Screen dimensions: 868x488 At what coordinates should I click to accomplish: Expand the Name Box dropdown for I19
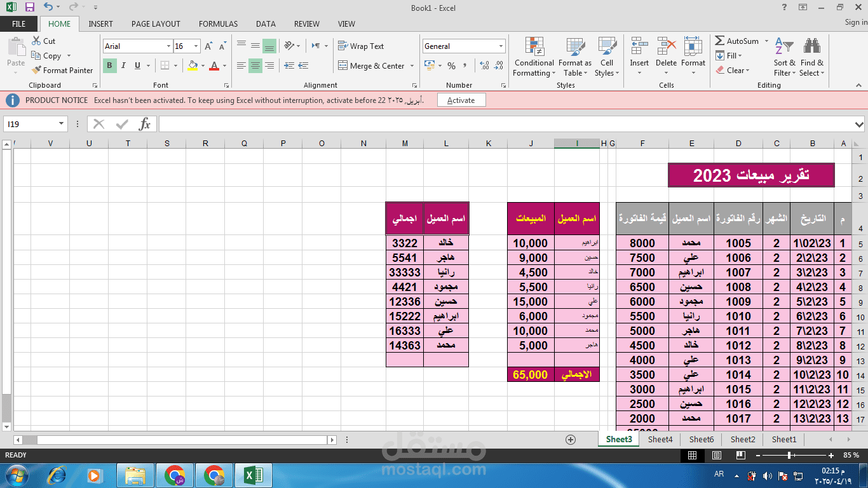[62, 124]
